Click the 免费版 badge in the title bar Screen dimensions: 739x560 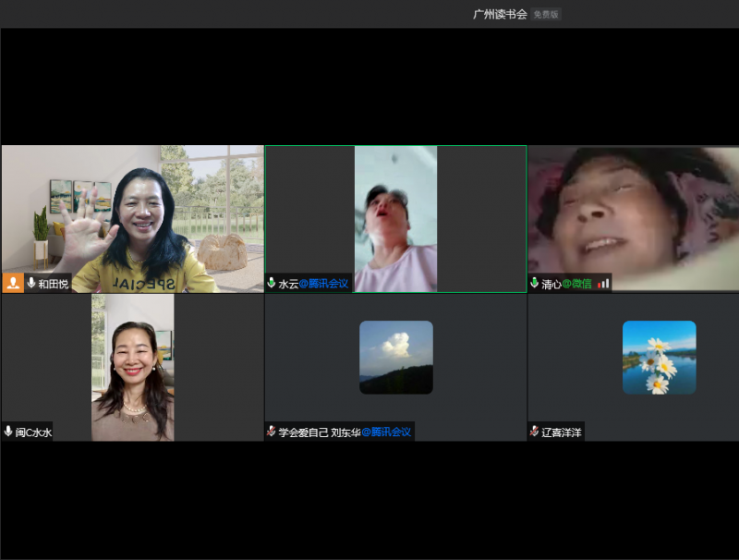coord(546,14)
